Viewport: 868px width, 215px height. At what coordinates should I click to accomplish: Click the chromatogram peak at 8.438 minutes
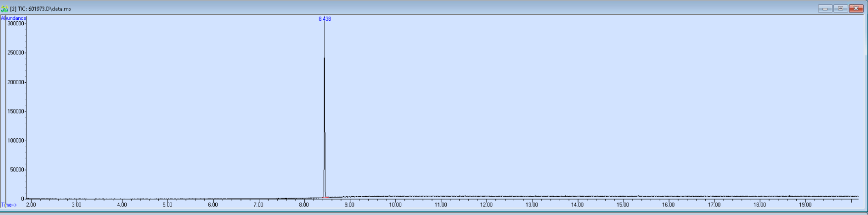(x=324, y=109)
